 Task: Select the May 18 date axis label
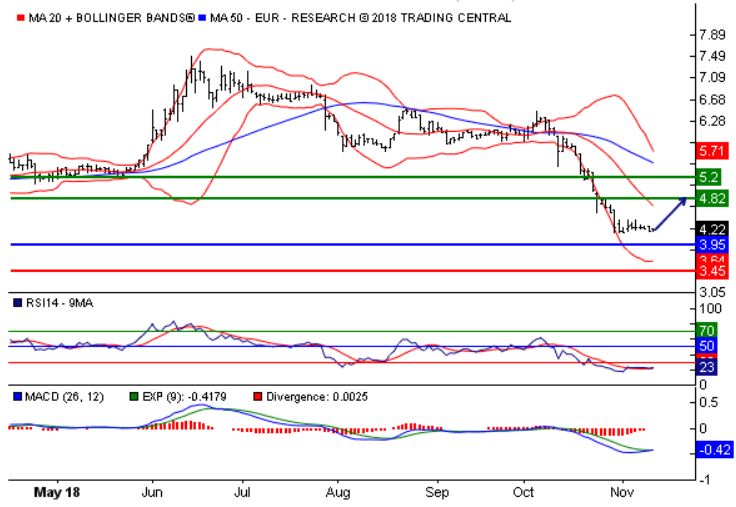point(56,493)
